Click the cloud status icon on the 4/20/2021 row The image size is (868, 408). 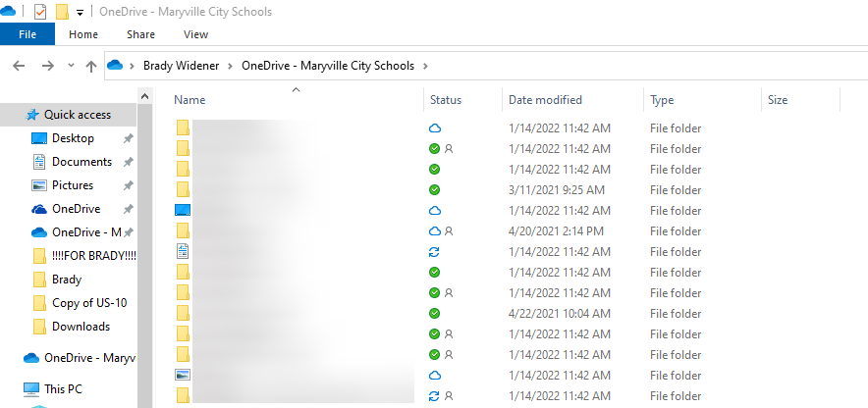pos(435,231)
